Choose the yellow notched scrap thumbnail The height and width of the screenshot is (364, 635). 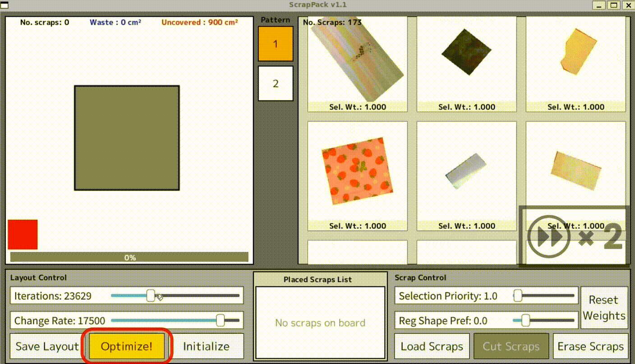578,50
